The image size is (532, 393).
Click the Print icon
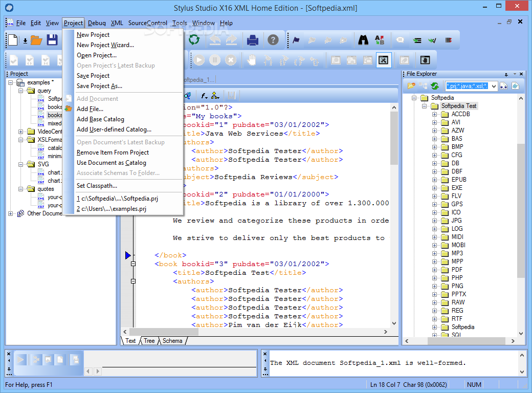tap(252, 40)
